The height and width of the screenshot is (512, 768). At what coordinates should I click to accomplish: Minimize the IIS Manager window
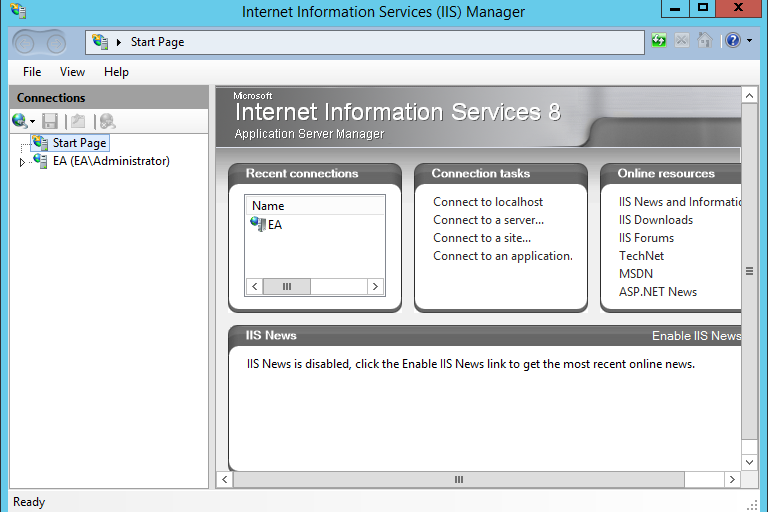675,8
